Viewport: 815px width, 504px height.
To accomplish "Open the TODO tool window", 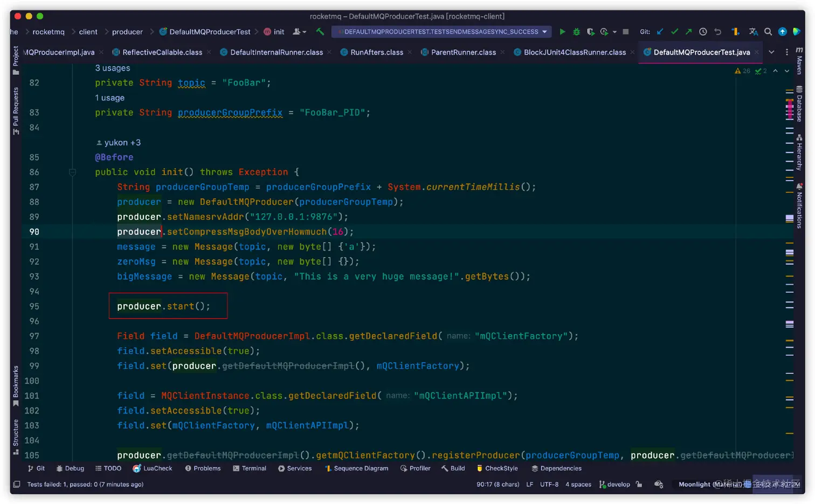I will click(108, 468).
